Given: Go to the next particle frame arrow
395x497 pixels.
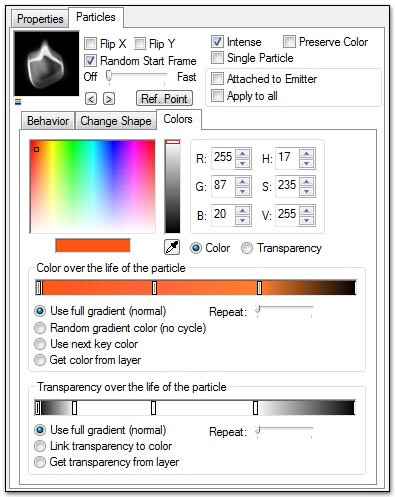Looking at the screenshot, I should 109,99.
